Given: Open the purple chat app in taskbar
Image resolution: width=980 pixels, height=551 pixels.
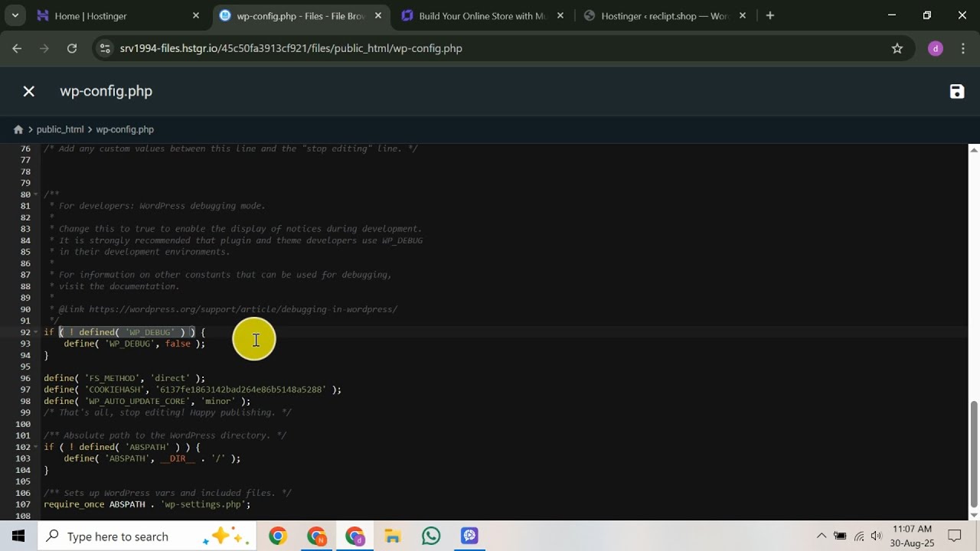Looking at the screenshot, I should tap(469, 536).
